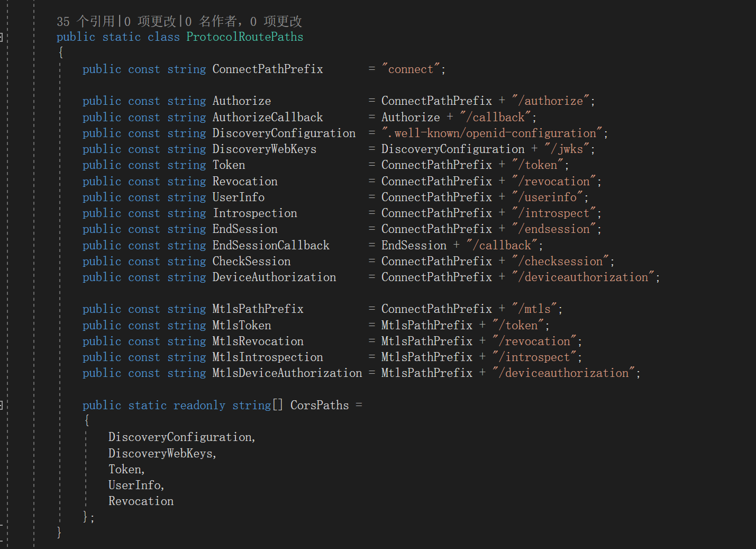Image resolution: width=756 pixels, height=549 pixels.
Task: Click the ConnectPathPrefix constant declaration name
Action: pyautogui.click(x=268, y=69)
